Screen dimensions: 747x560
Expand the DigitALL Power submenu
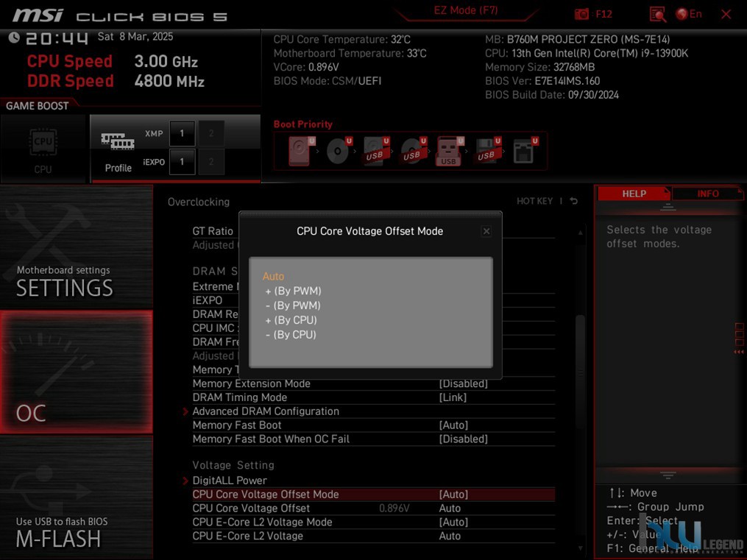[230, 481]
